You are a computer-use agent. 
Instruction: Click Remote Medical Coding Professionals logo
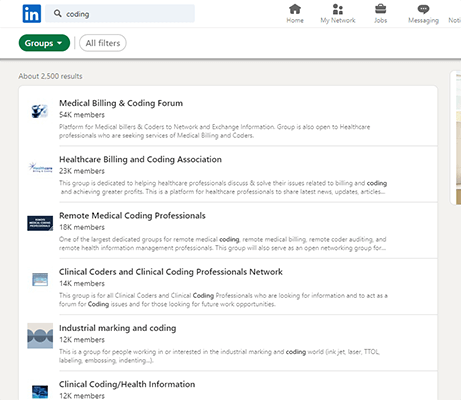coord(40,223)
